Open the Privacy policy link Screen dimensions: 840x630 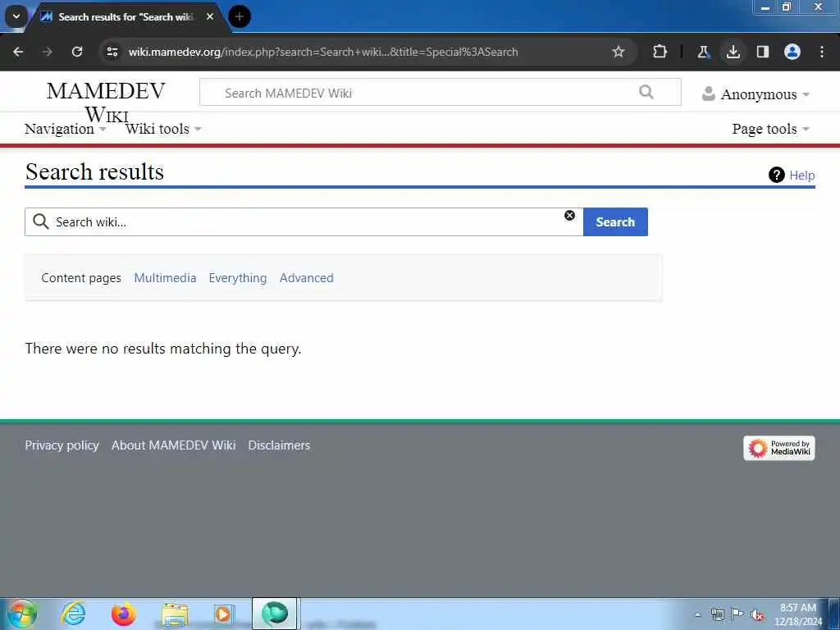(62, 445)
